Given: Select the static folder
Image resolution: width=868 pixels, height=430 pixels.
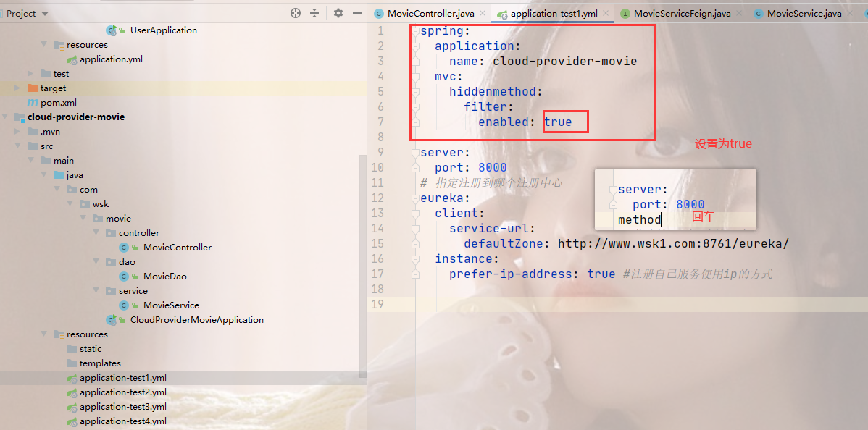Looking at the screenshot, I should point(91,349).
